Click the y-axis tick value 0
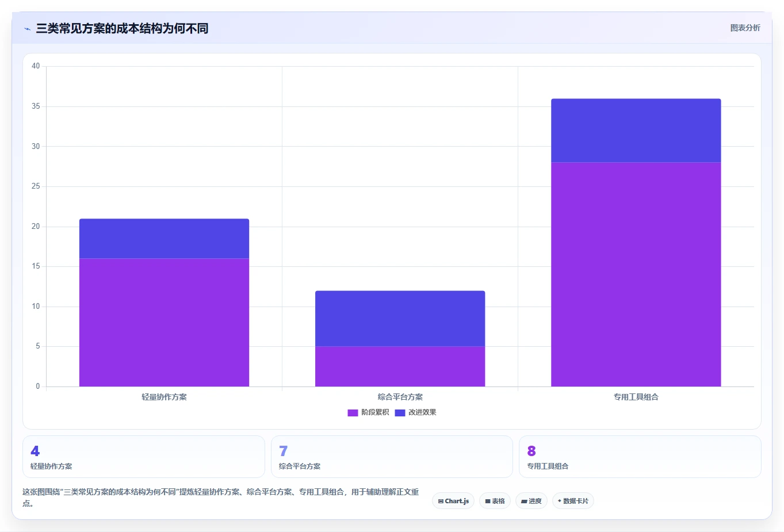The height and width of the screenshot is (532, 784). pos(38,386)
